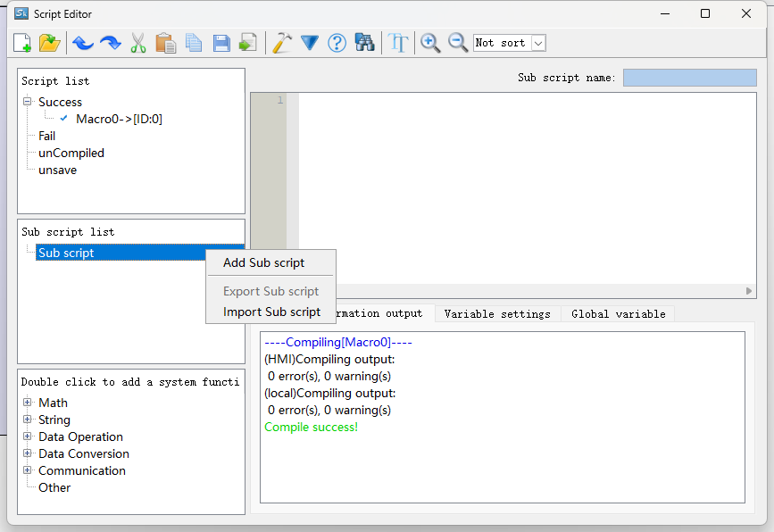Select the unCompiled item in Script list
Viewport: 774px width, 532px height.
(71, 153)
